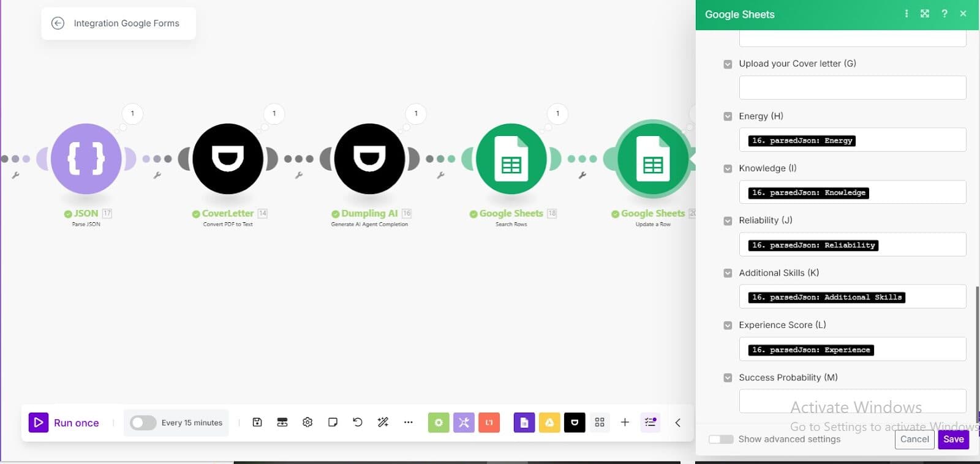Uncheck the Additional Skills (K) checkbox
The width and height of the screenshot is (980, 464).
click(728, 273)
